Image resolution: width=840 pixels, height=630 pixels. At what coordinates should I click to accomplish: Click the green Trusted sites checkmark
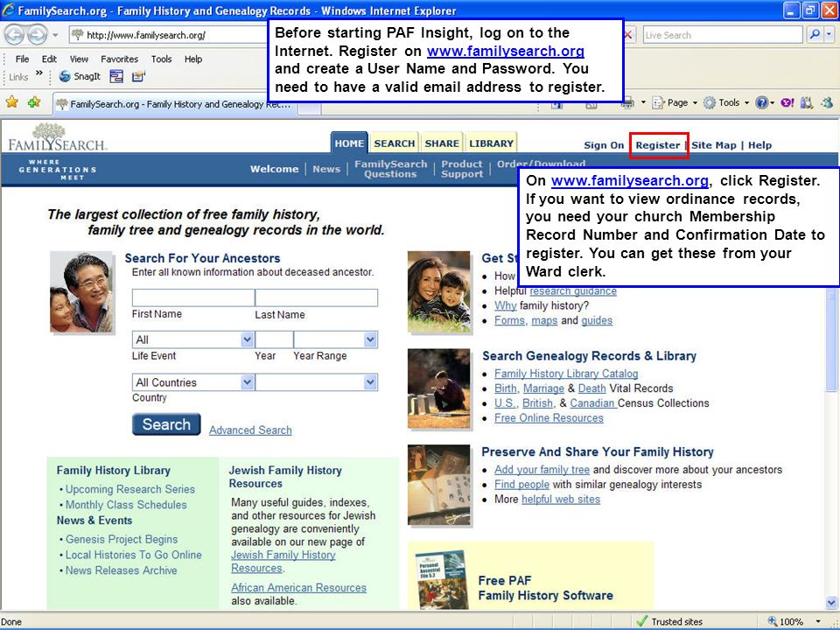(642, 621)
